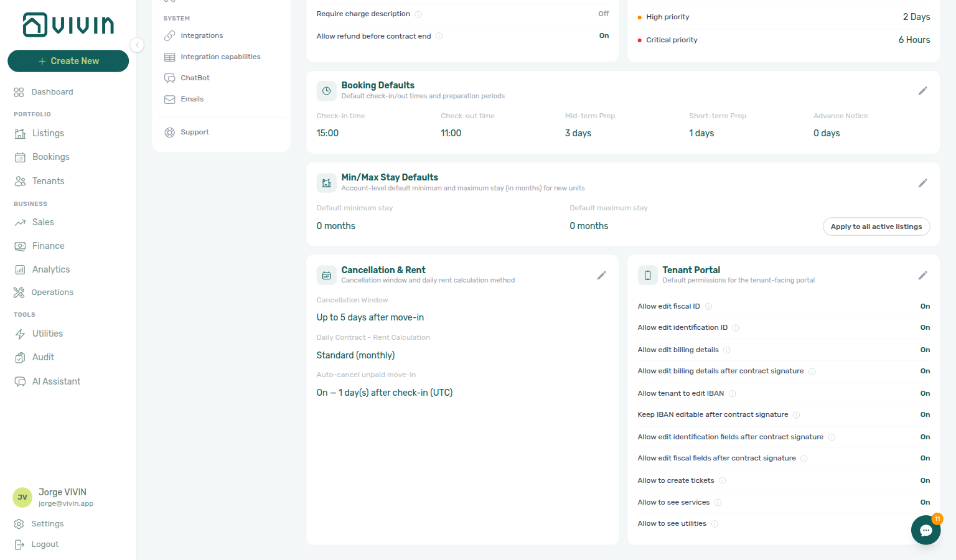Click the VIVIN logo
The height and width of the screenshot is (560, 956).
68,25
